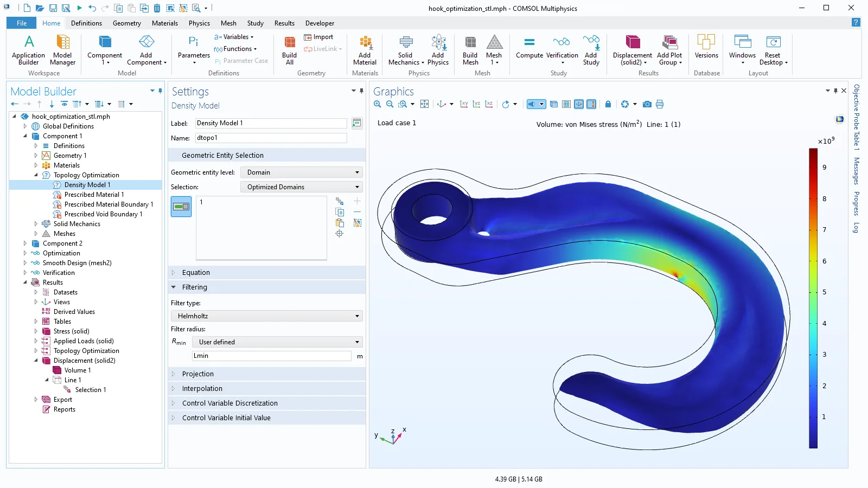Open the Geometric entity level dropdown
The width and height of the screenshot is (868, 488).
click(x=302, y=172)
